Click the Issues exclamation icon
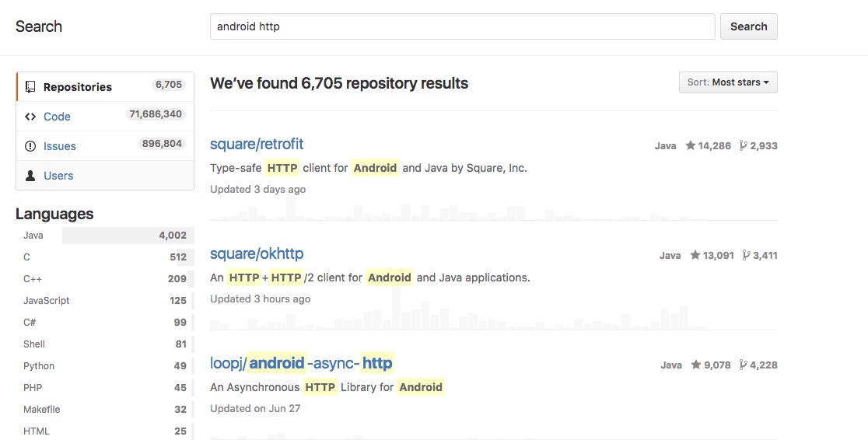The height and width of the screenshot is (440, 868). (x=30, y=146)
